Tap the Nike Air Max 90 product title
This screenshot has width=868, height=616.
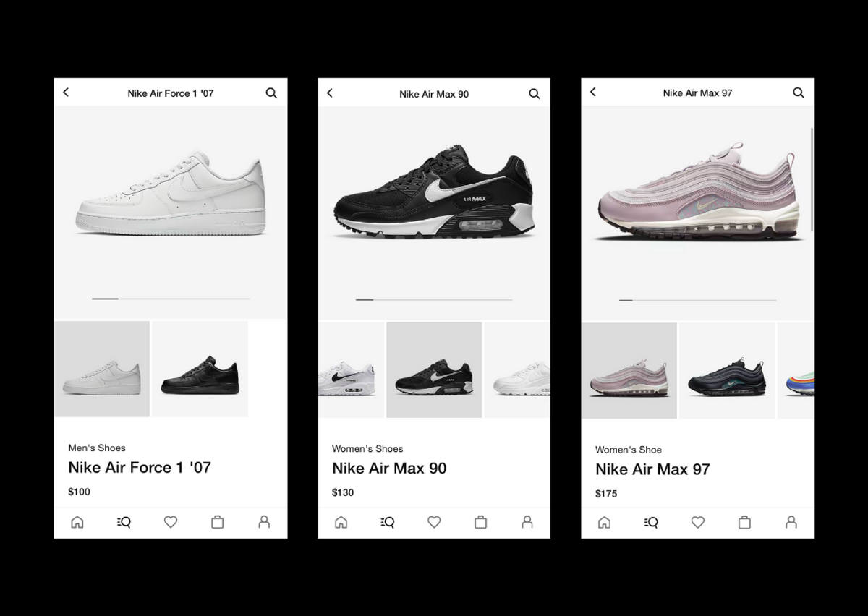point(389,469)
